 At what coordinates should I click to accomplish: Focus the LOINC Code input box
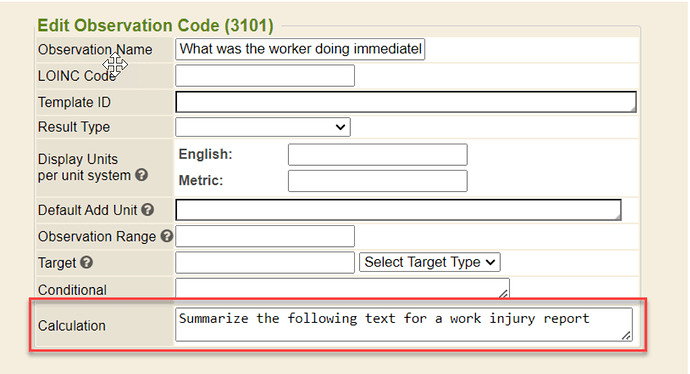(x=265, y=76)
